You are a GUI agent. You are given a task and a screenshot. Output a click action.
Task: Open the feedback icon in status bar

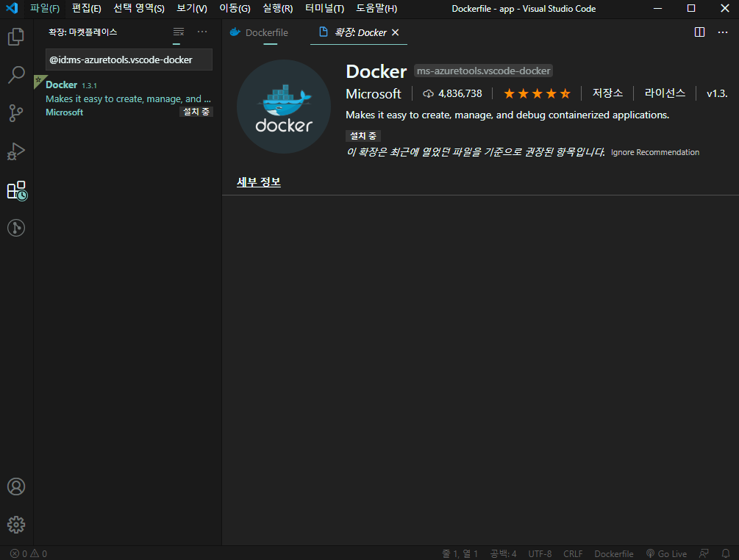(704, 553)
